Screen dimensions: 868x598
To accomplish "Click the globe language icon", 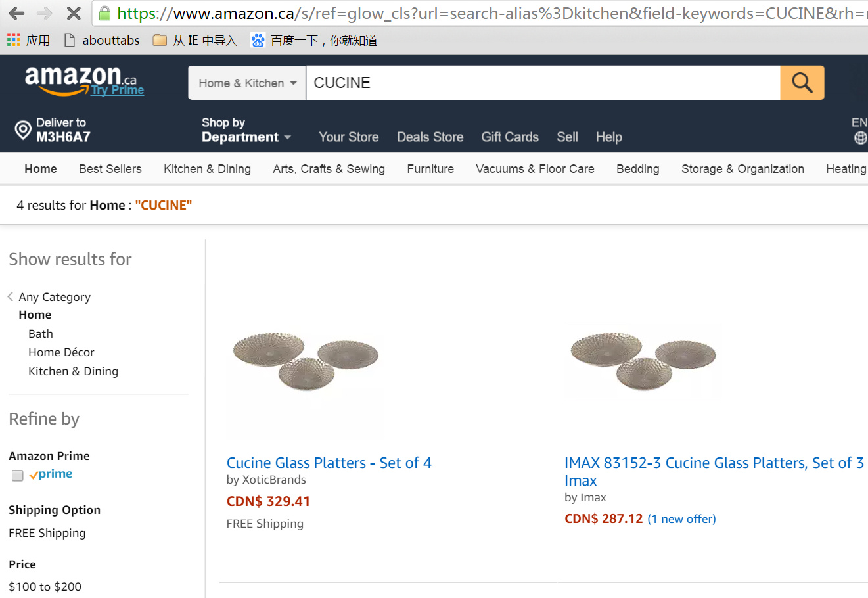I will tap(859, 138).
